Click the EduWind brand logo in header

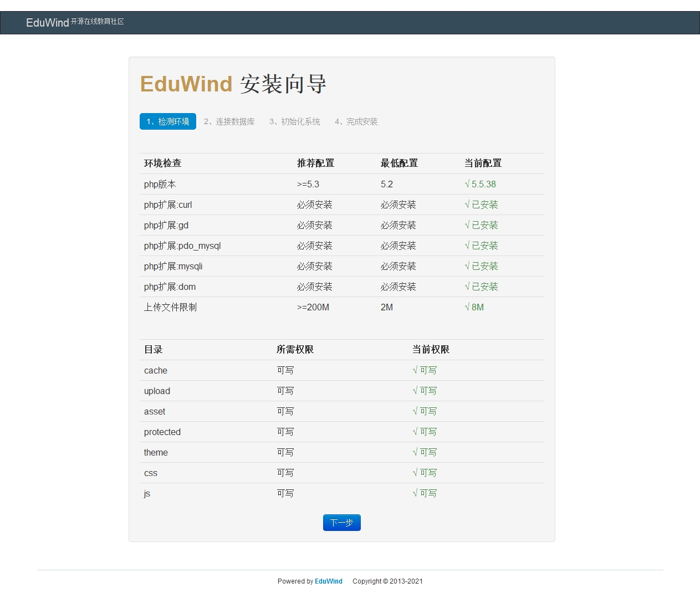48,23
